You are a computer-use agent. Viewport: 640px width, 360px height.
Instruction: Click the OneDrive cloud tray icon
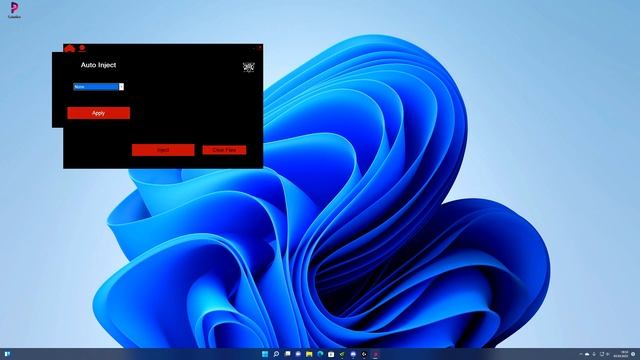587,354
